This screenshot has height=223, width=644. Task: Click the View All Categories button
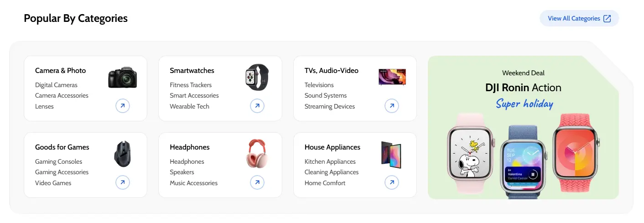tap(574, 19)
